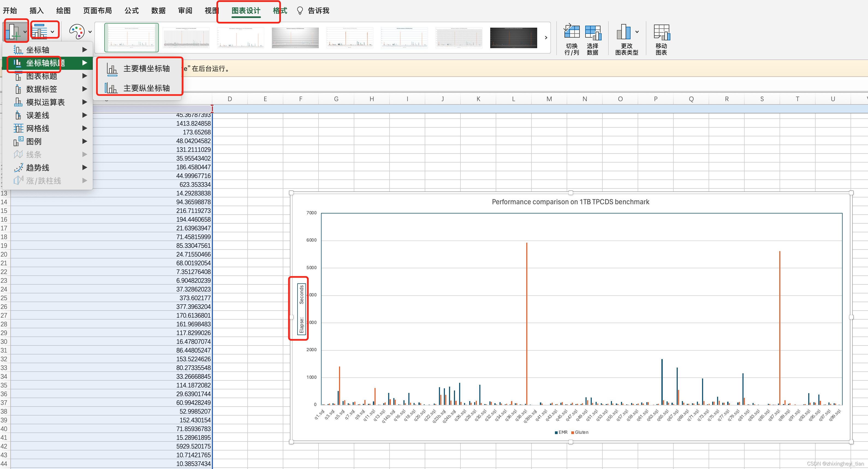Expand the 趋势线 submenu arrow
Image resolution: width=868 pixels, height=469 pixels.
(85, 168)
